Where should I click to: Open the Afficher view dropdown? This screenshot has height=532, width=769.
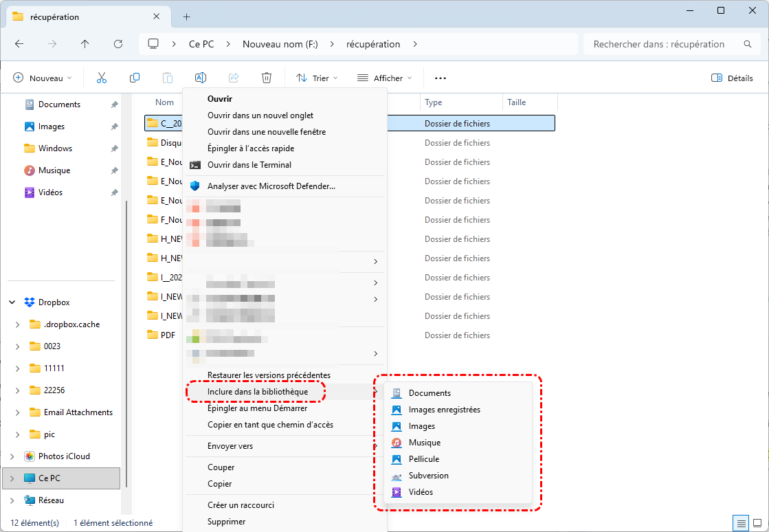pos(385,78)
